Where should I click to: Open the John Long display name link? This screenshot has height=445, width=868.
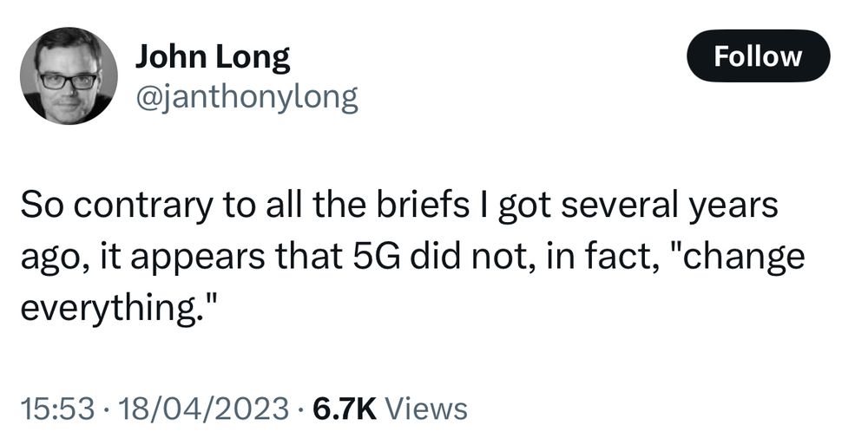(x=212, y=57)
